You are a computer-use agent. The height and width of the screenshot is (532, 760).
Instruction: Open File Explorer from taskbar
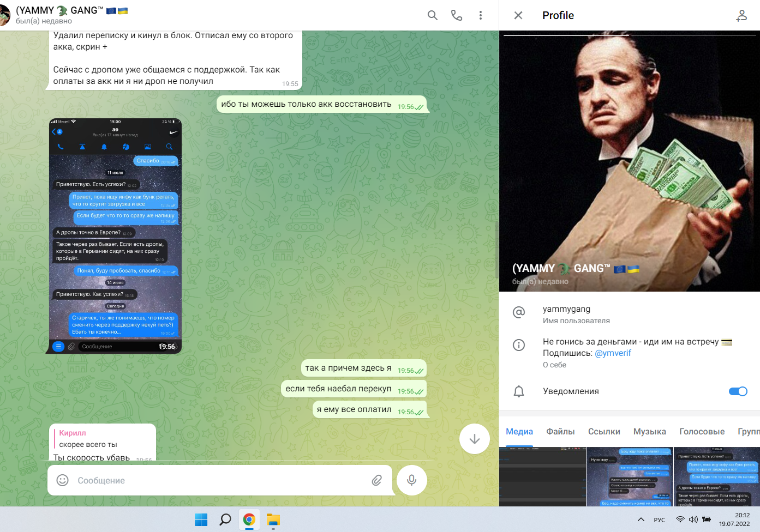point(273,520)
